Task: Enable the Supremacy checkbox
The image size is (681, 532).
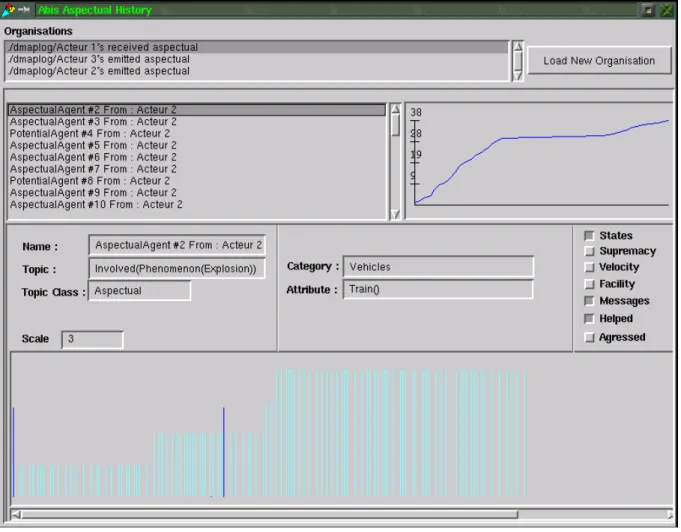Action: coord(589,251)
